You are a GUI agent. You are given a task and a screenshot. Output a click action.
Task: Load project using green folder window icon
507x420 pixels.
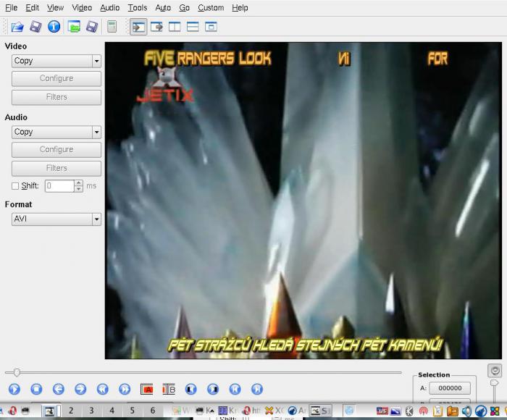pos(75,27)
